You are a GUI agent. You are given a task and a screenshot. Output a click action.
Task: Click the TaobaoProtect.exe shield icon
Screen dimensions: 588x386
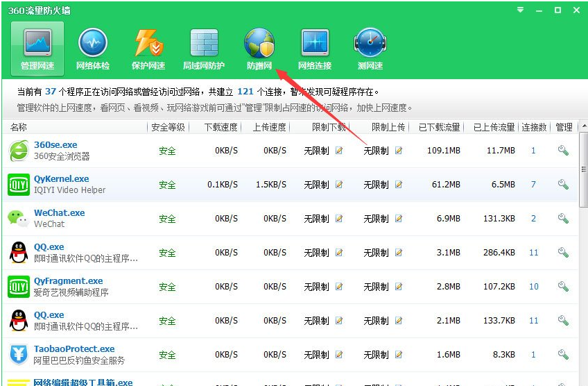(19, 355)
